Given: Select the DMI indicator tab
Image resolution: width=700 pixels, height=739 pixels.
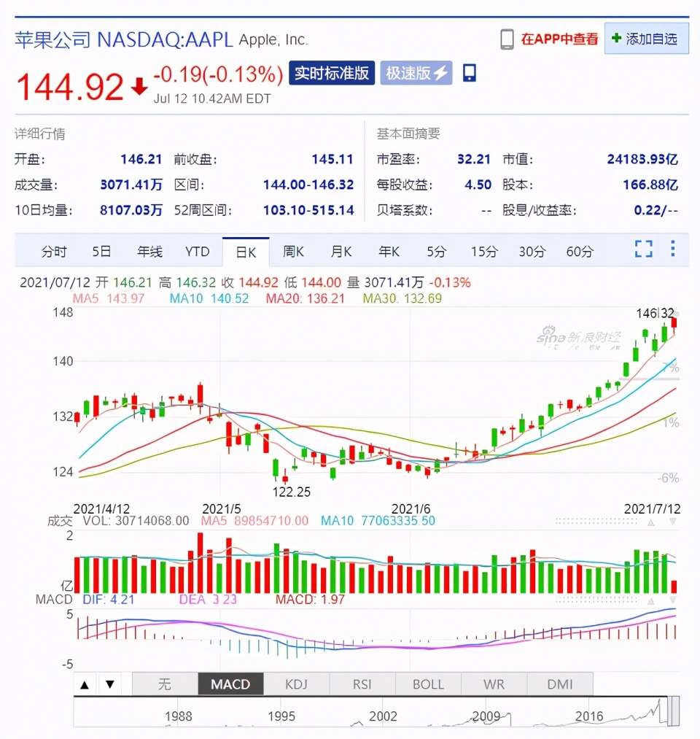Looking at the screenshot, I should point(559,684).
